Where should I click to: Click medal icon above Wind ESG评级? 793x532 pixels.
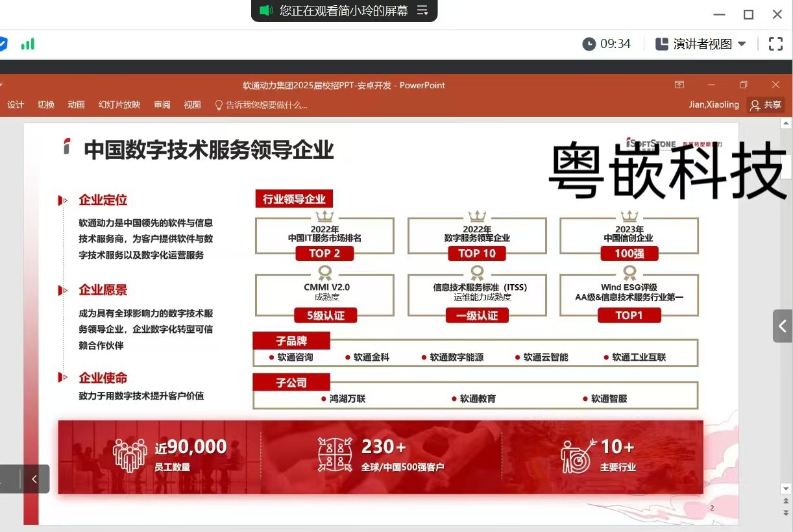(x=629, y=272)
